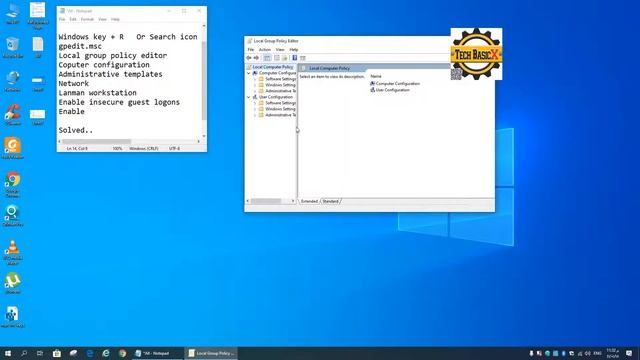Click the Forward arrow in Group Policy Editor toolbar
This screenshot has width=640, height=360.
point(256,58)
